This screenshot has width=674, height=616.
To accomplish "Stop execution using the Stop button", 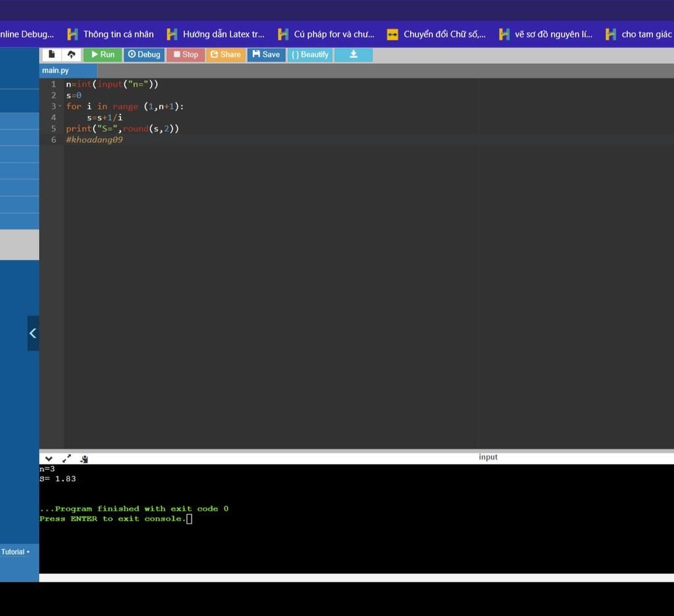I will 186,55.
